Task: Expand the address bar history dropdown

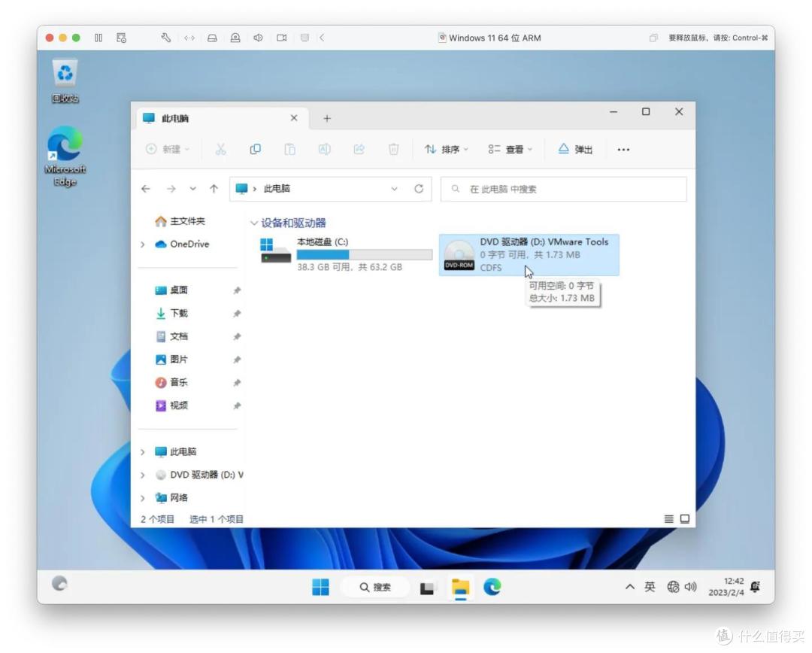Action: 395,189
